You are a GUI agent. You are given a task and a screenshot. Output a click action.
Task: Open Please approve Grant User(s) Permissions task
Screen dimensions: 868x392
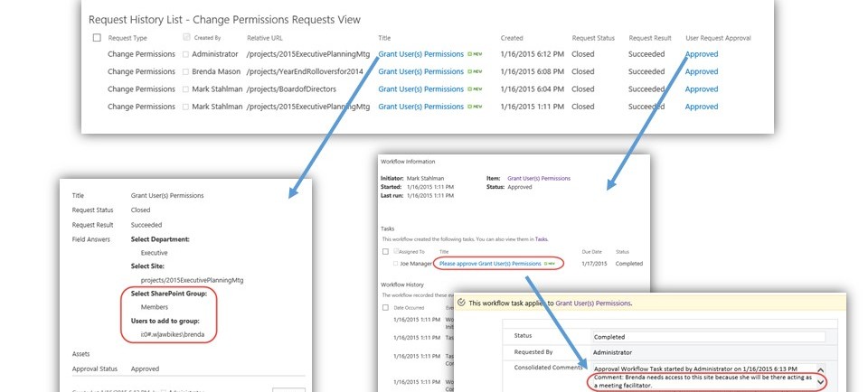(x=490, y=264)
